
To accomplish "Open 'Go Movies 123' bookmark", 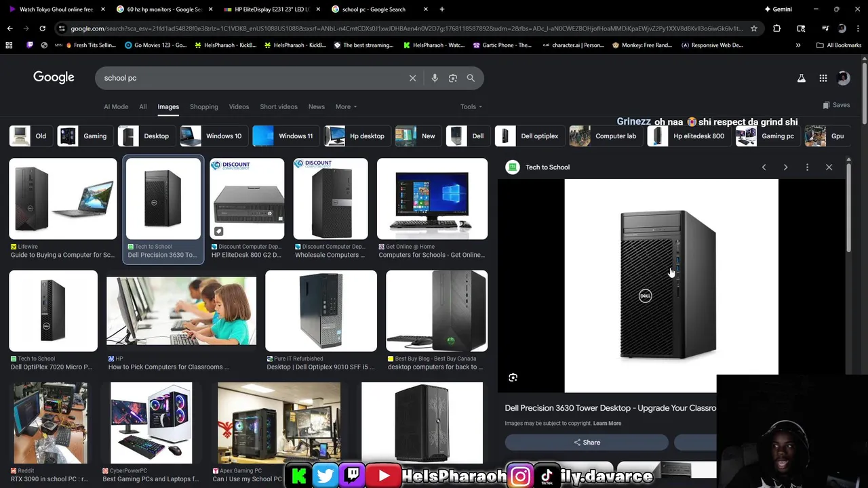I will 155,45.
